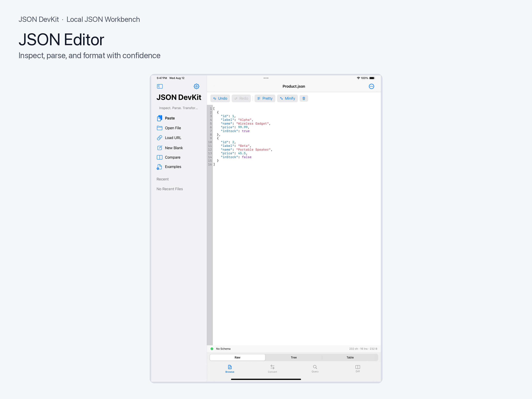Switch to Tree view
Screen dimensions: 532x399
294,357
